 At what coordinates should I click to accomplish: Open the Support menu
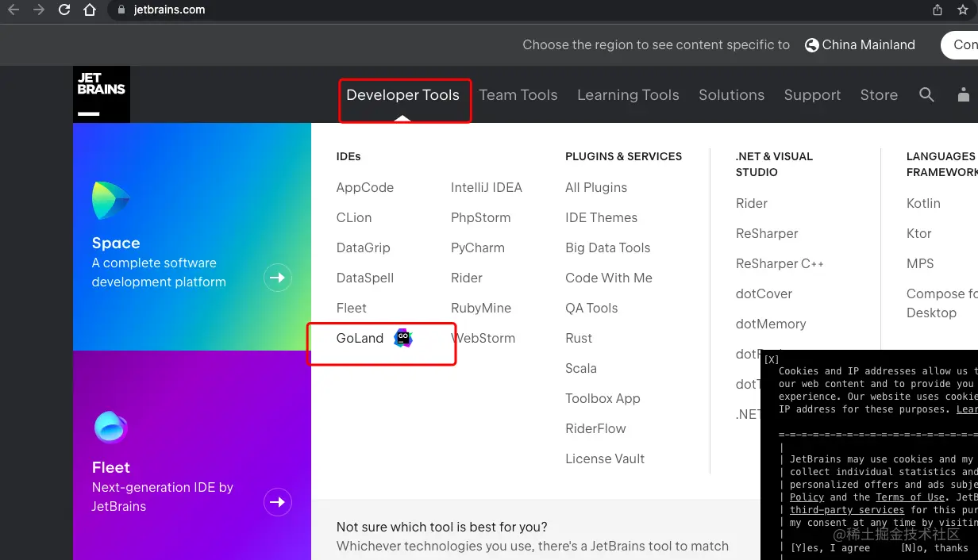[x=812, y=95]
